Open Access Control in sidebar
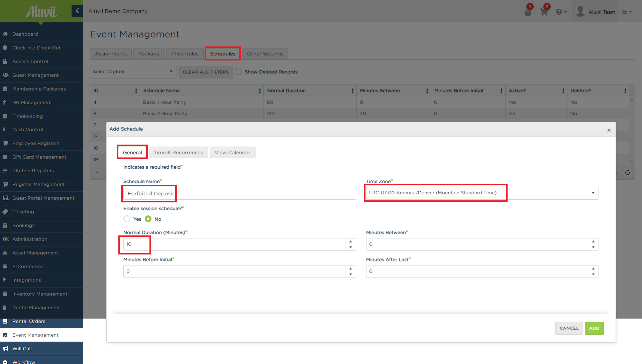The image size is (642, 364). [41, 61]
